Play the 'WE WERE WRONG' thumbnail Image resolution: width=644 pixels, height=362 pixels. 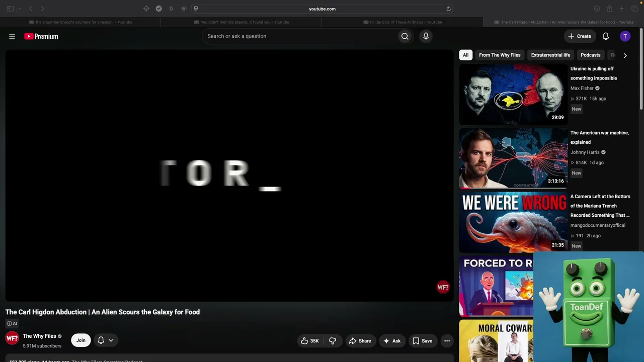tap(513, 222)
